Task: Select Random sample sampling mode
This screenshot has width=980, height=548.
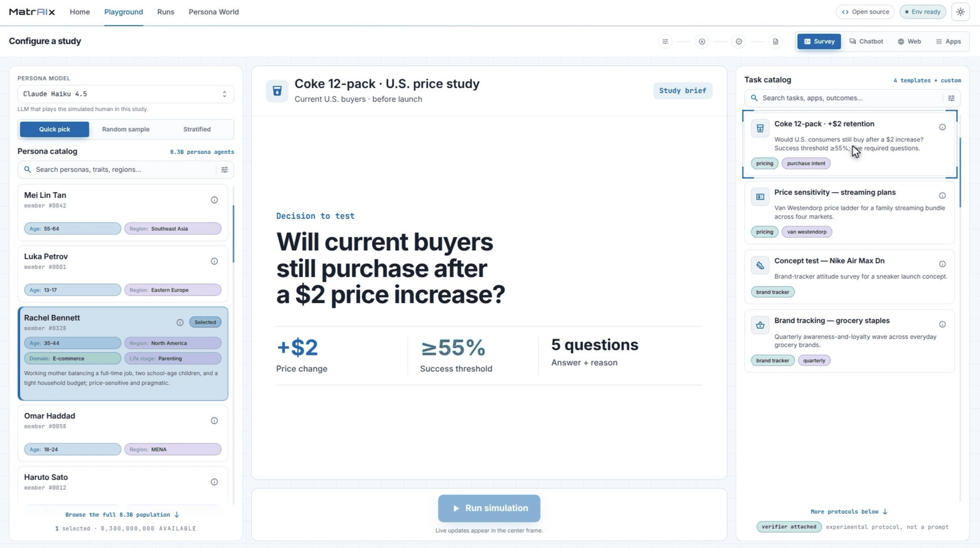Action: coord(126,130)
